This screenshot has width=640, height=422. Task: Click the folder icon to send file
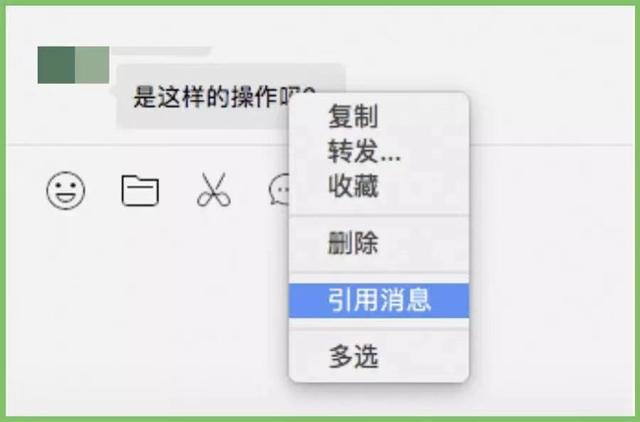click(140, 191)
